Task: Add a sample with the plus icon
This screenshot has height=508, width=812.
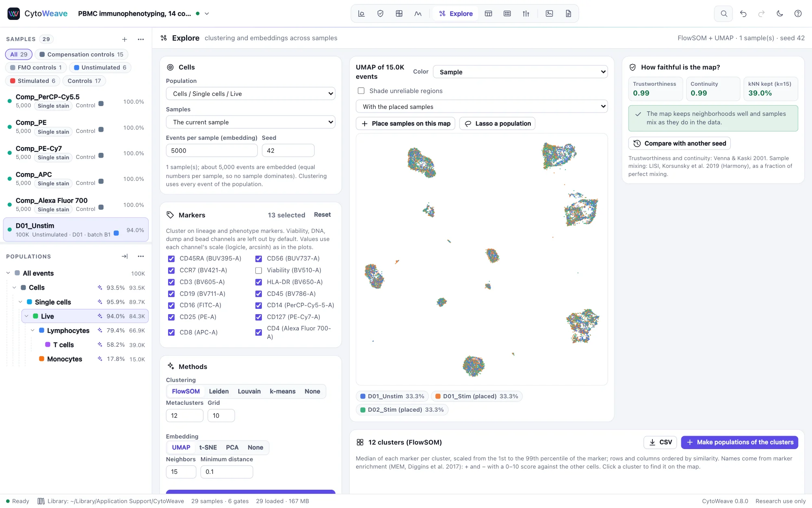Action: 125,39
